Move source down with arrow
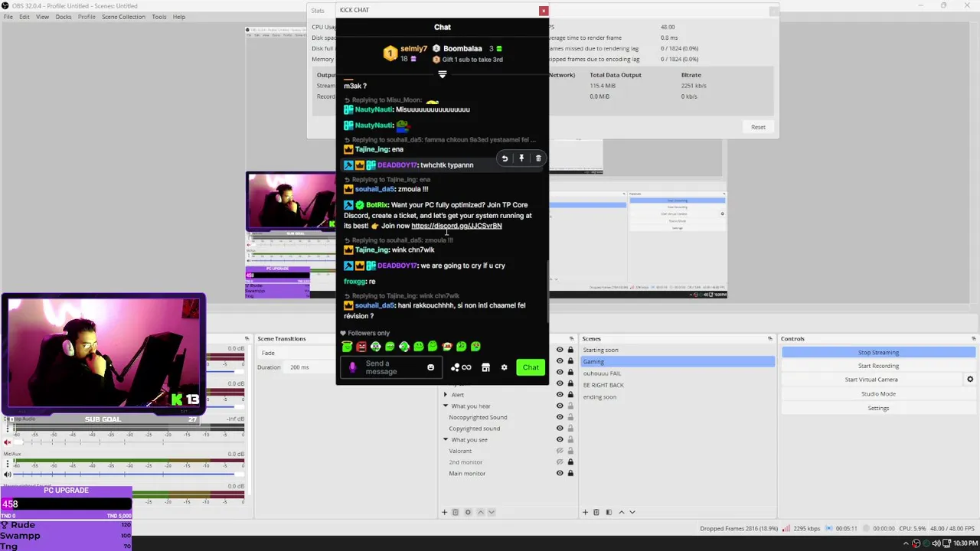The width and height of the screenshot is (980, 551). coord(492,512)
